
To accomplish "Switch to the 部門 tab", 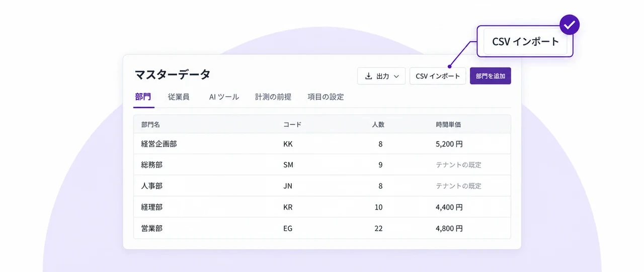I will click(x=143, y=97).
